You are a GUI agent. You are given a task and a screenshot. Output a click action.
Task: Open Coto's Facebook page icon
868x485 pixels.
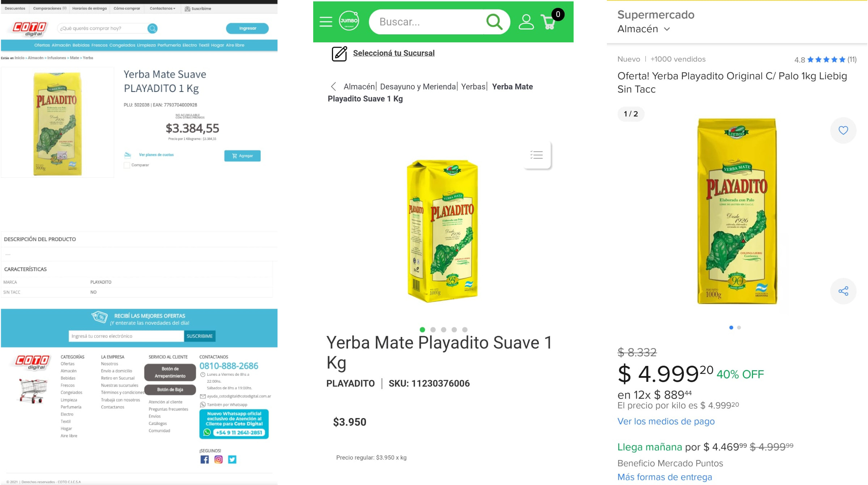[205, 459]
